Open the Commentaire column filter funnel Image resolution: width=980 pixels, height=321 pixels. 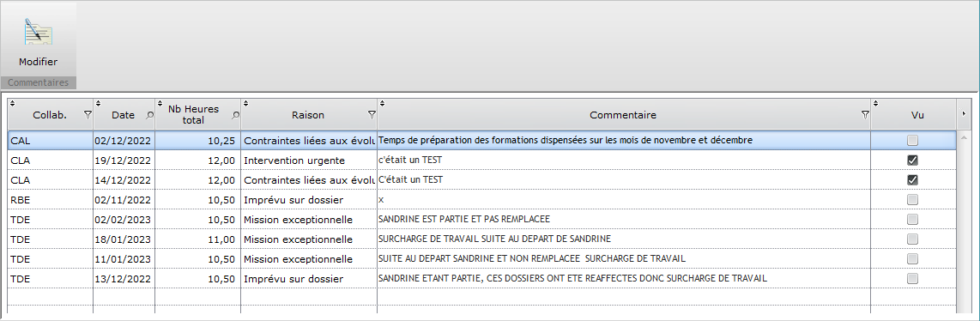pyautogui.click(x=865, y=115)
